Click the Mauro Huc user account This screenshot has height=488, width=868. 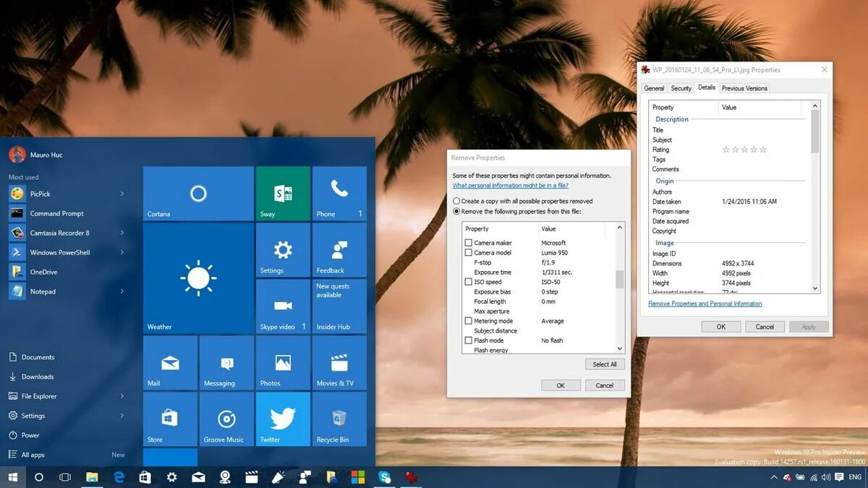pos(36,155)
